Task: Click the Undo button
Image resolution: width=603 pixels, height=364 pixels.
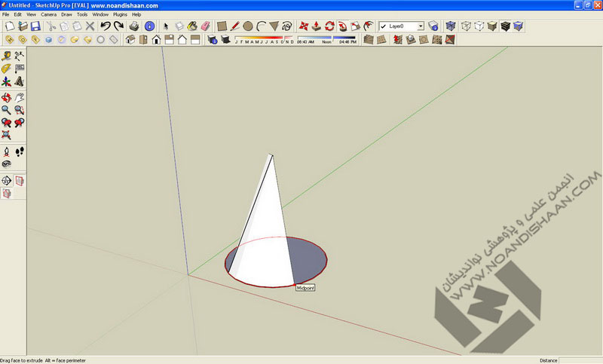Action: (x=106, y=26)
